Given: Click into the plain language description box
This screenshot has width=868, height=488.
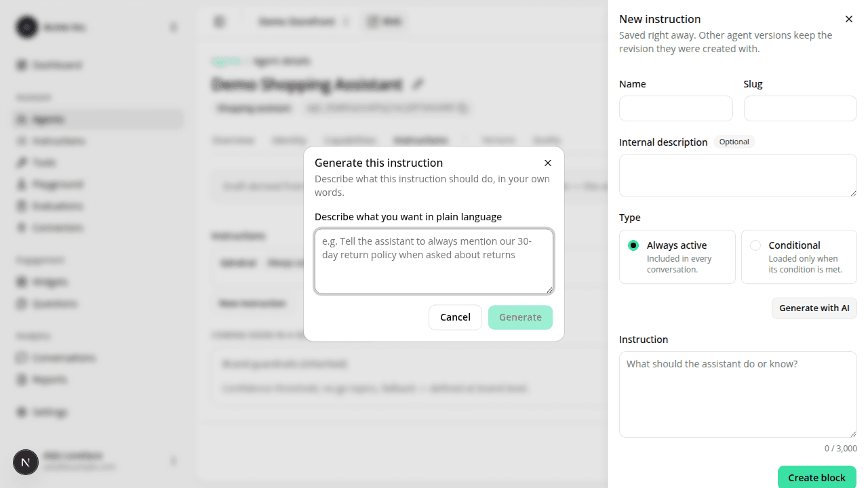Looking at the screenshot, I should pos(434,261).
